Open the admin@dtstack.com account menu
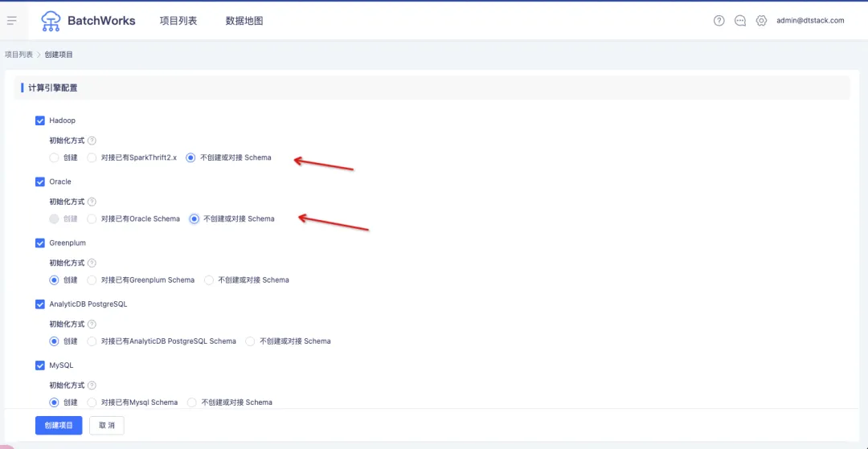Screen dimensions: 868x449 810,20
